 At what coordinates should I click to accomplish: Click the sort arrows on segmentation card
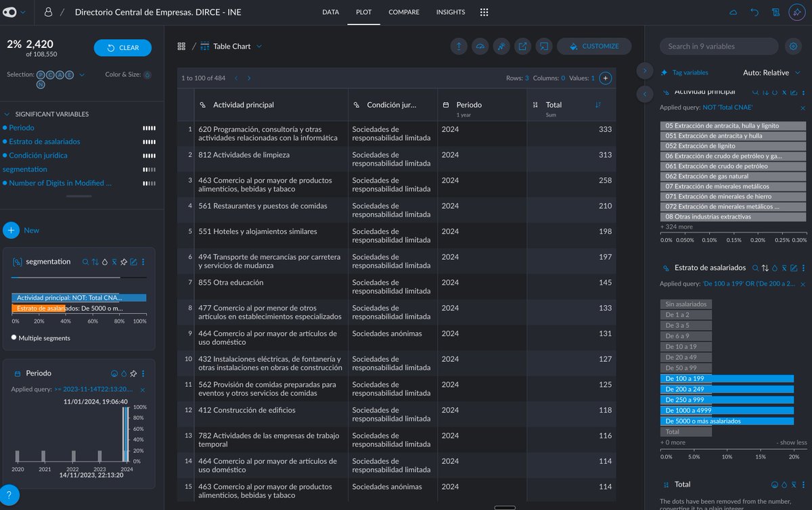(95, 262)
